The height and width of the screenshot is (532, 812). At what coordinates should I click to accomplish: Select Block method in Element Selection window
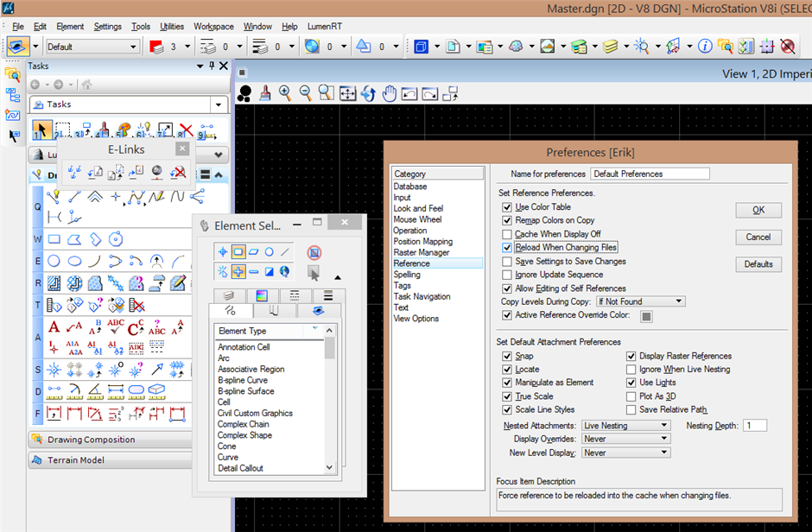238,252
